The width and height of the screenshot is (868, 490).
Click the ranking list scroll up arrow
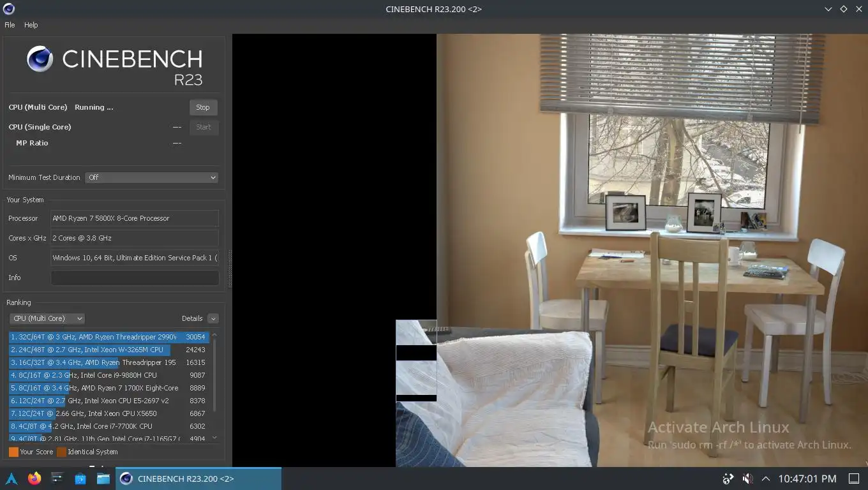(214, 335)
